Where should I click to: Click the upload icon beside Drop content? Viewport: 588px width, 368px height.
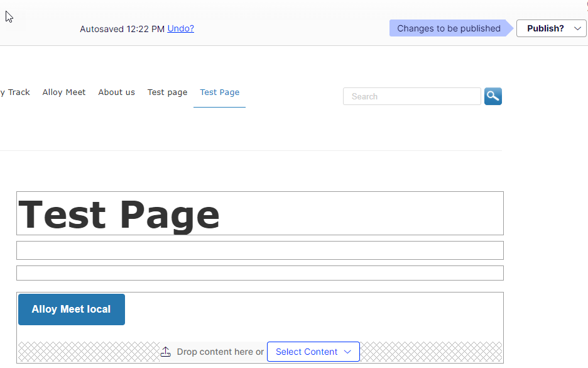166,352
